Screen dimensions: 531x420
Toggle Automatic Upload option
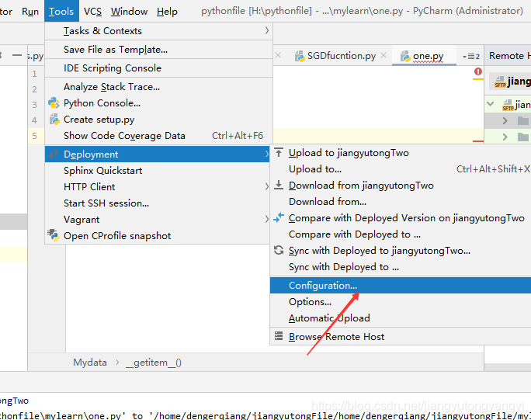pos(329,318)
